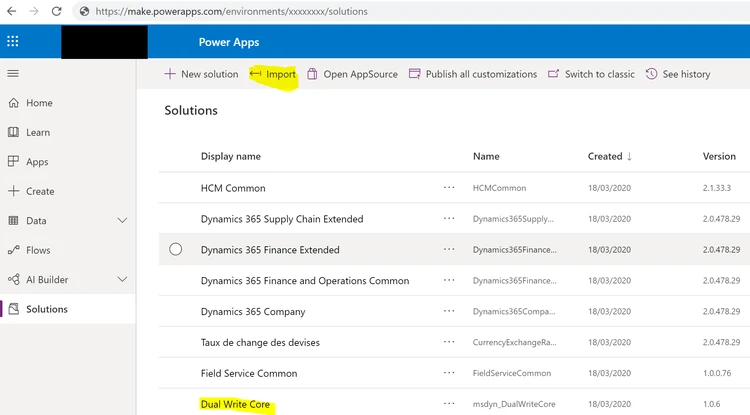750x415 pixels.
Task: Select the Dynamics 365 Finance Extended radio button
Action: point(176,249)
